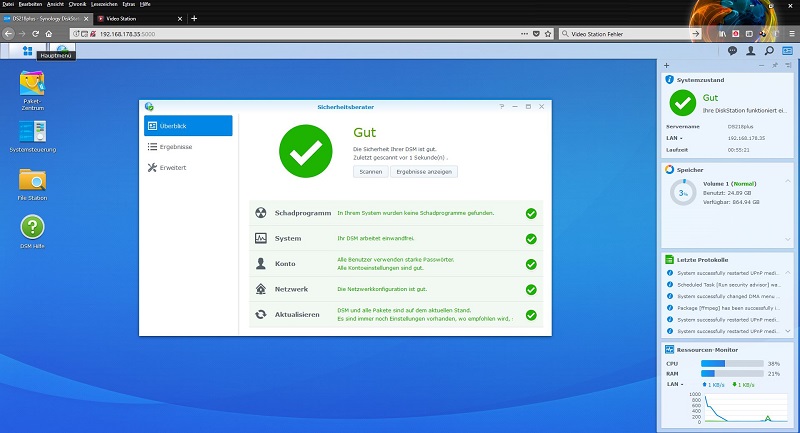Expand LAN dropdown in Systemzustand widget
This screenshot has width=800, height=433.
(x=674, y=138)
